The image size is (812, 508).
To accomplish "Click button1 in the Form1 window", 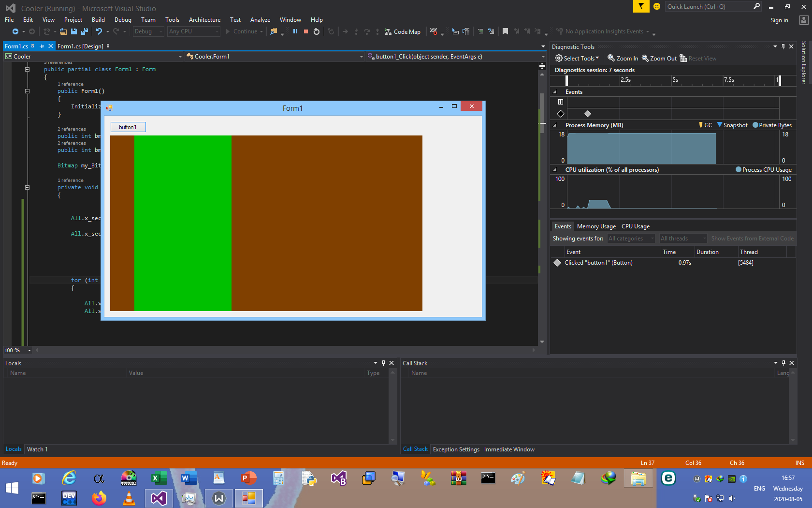I will click(128, 127).
